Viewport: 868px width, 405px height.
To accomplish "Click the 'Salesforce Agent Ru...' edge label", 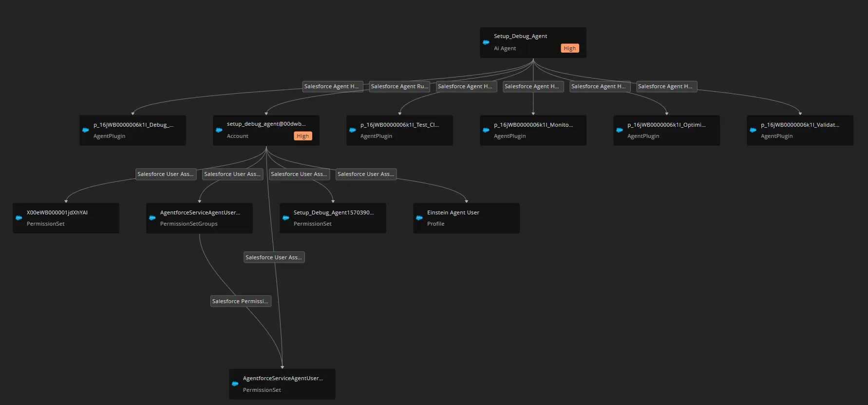I will click(399, 86).
